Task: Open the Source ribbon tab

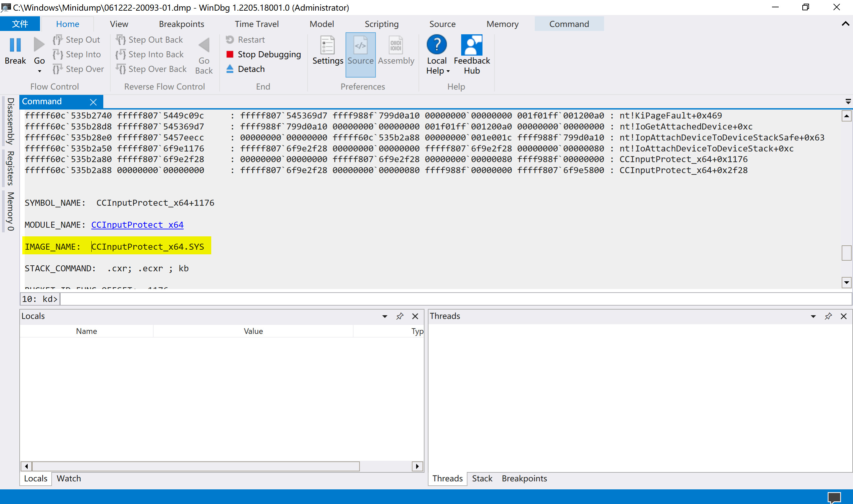Action: pyautogui.click(x=442, y=24)
